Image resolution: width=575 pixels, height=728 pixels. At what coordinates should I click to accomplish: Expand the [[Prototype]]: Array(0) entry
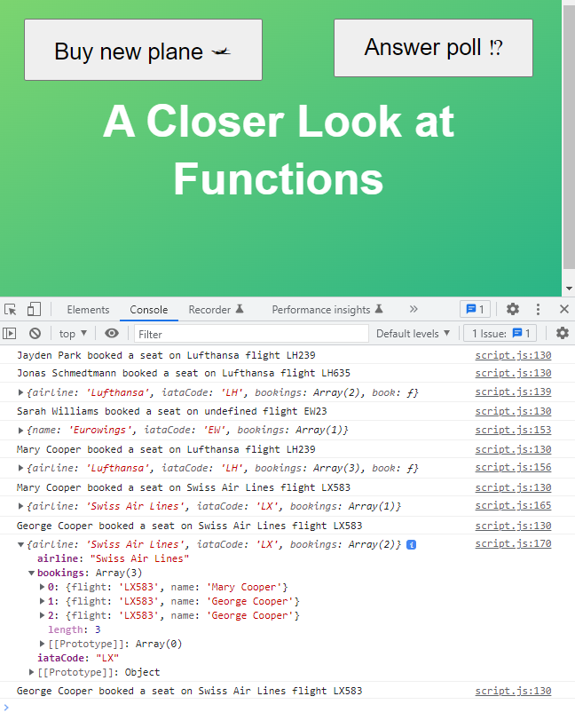tap(43, 644)
